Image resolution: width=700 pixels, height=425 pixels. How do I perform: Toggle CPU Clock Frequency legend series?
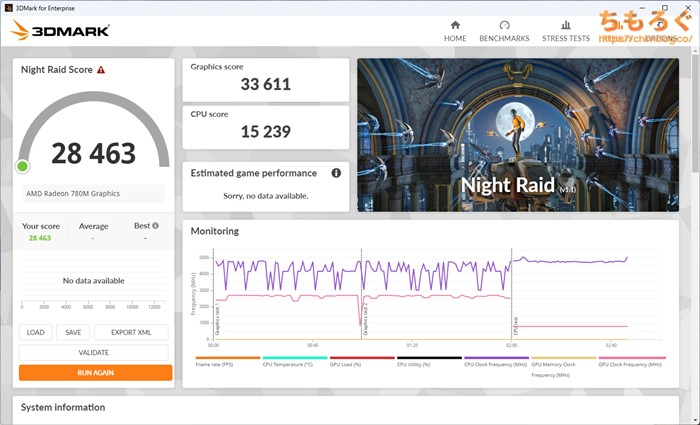click(x=496, y=362)
